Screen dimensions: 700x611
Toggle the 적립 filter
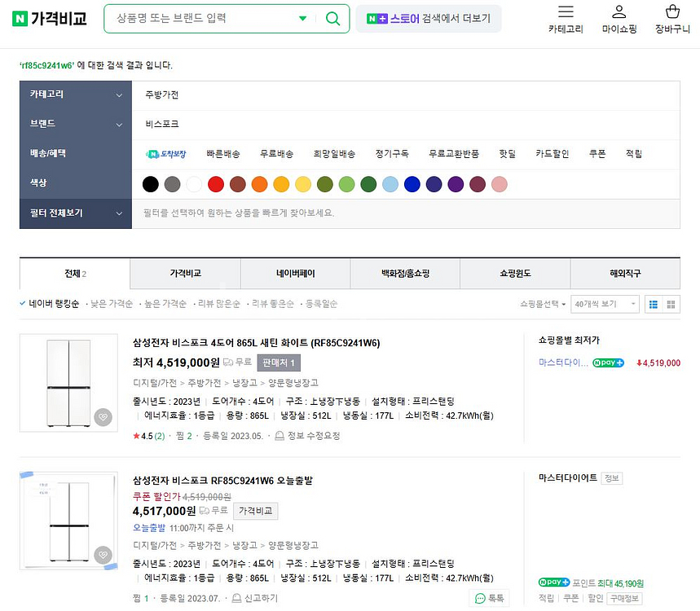(x=633, y=154)
